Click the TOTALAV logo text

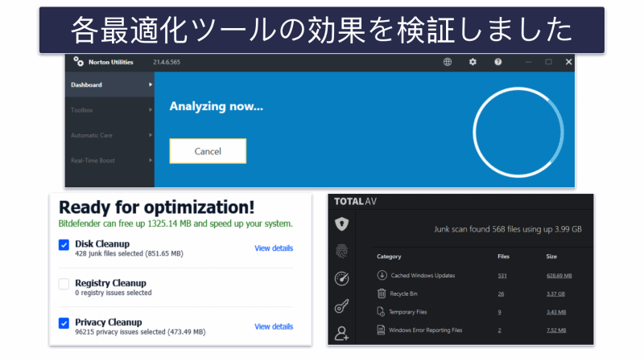coord(355,202)
